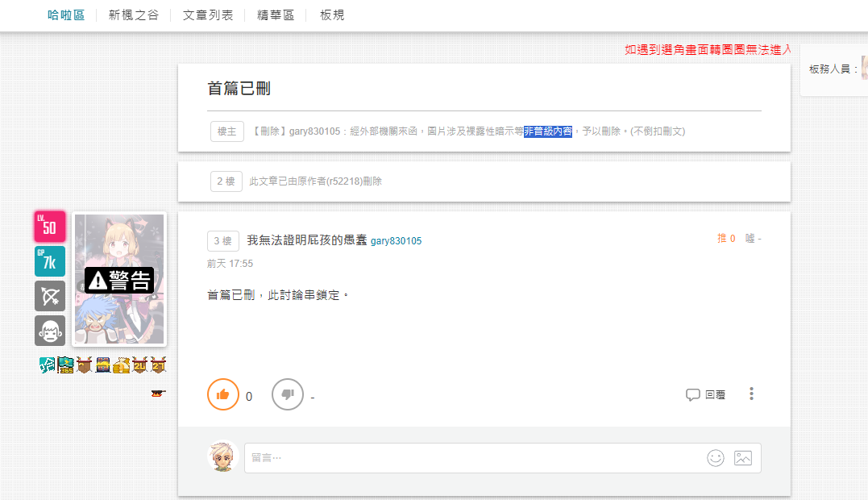Click the insert image icon in the comment box
Viewport: 868px width, 500px height.
click(x=742, y=458)
